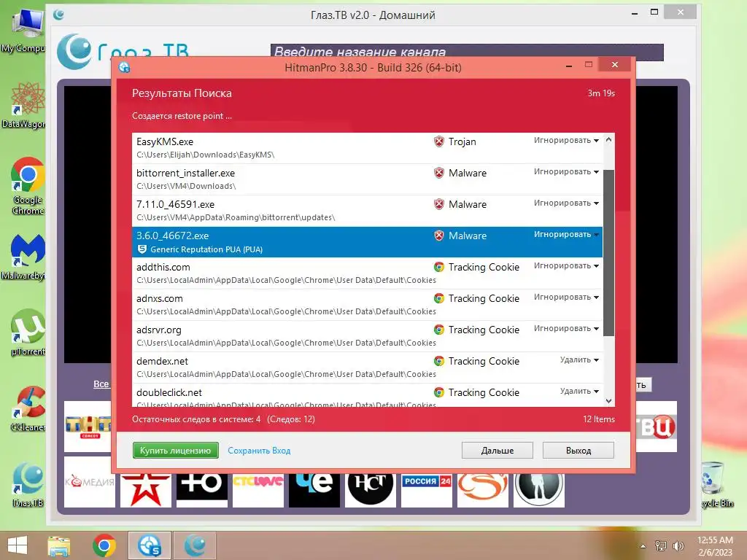This screenshot has width=747, height=560.
Task: Open the action dropdown for addthis.com
Action: pyautogui.click(x=566, y=266)
